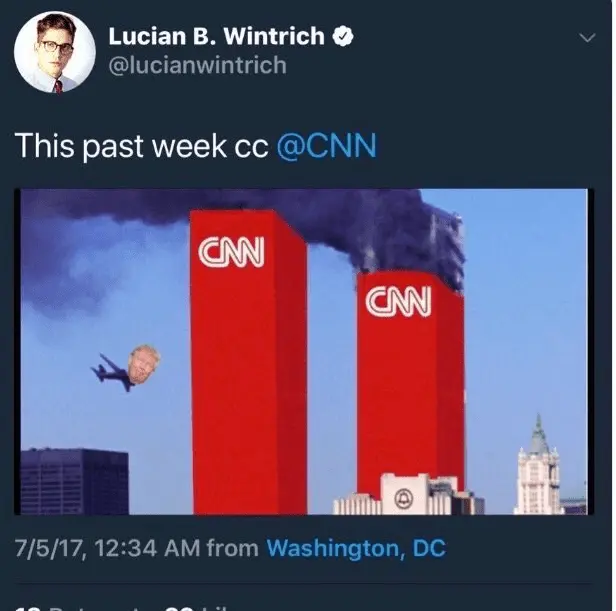Select the "This past week cc" tweet text
This screenshot has width=616, height=611.
click(141, 146)
